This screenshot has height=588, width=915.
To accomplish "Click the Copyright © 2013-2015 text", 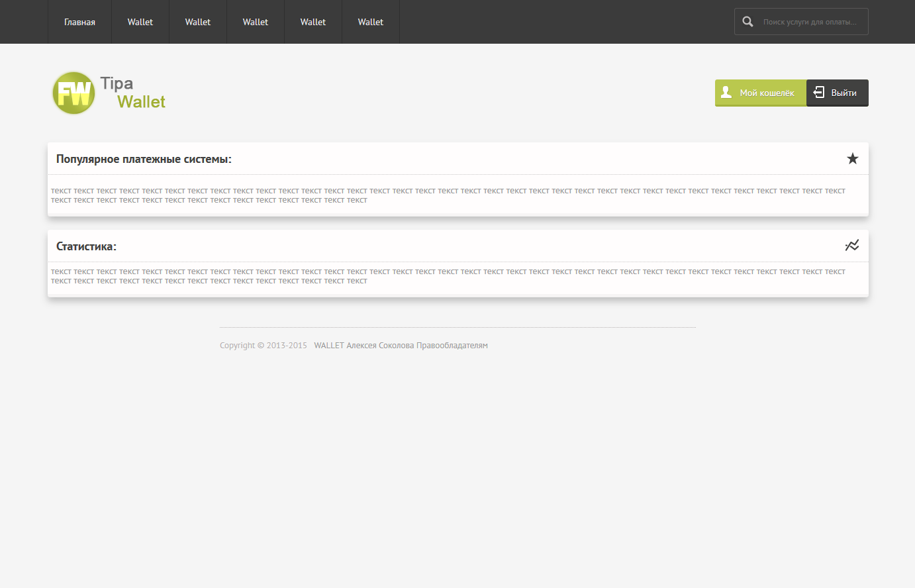I will click(264, 346).
